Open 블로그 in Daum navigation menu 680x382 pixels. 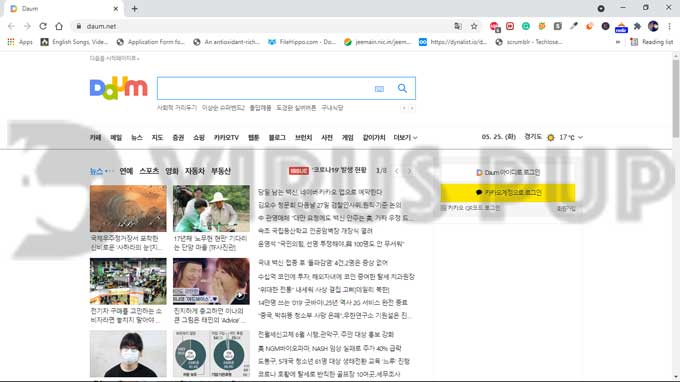pyautogui.click(x=277, y=137)
